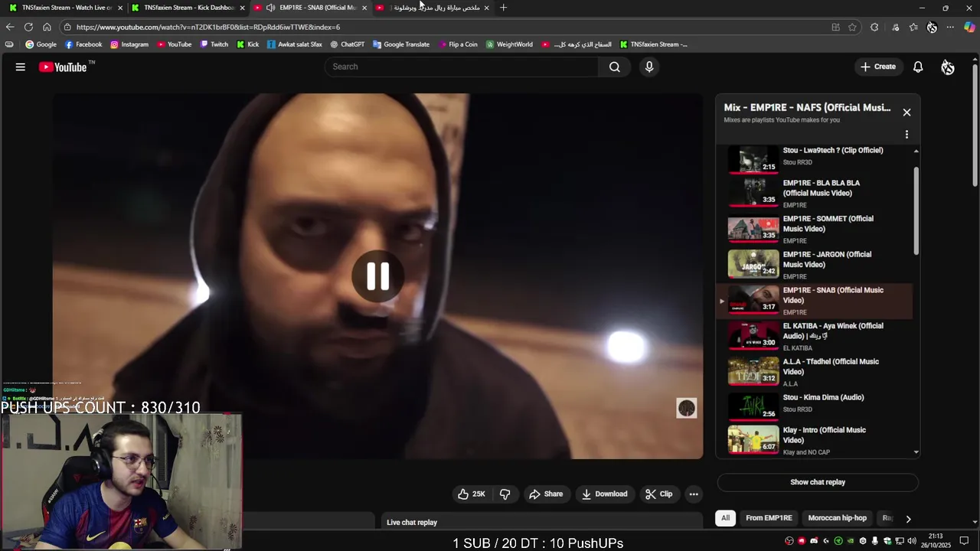Create a Clip of the video
980x551 pixels.
(x=658, y=494)
